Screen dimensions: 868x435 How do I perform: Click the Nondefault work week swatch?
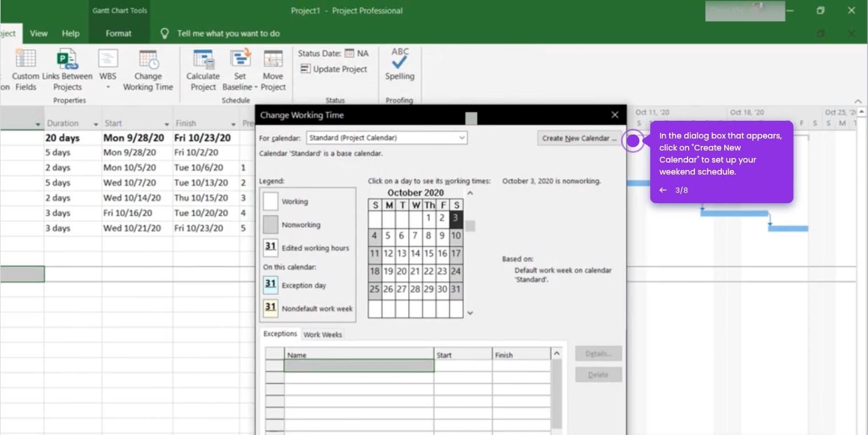(271, 308)
